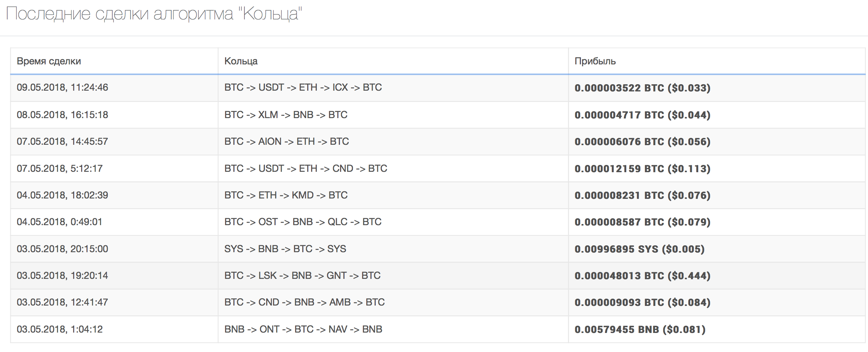
Task: Select the timestamp 04.05.2018, 0:49:01
Action: coord(59,222)
